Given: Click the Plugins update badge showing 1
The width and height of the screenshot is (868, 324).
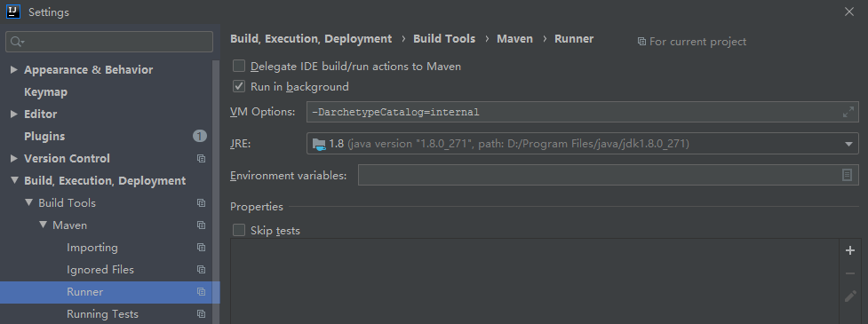Looking at the screenshot, I should click(200, 136).
